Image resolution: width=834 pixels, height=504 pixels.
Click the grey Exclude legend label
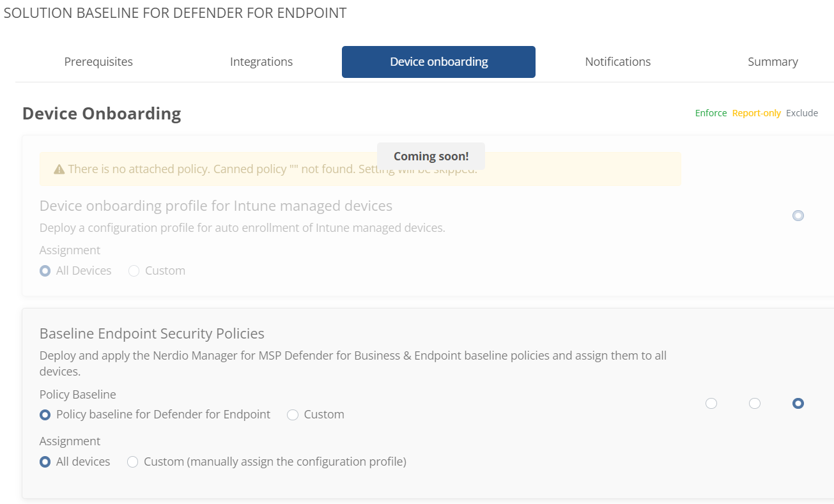[802, 113]
